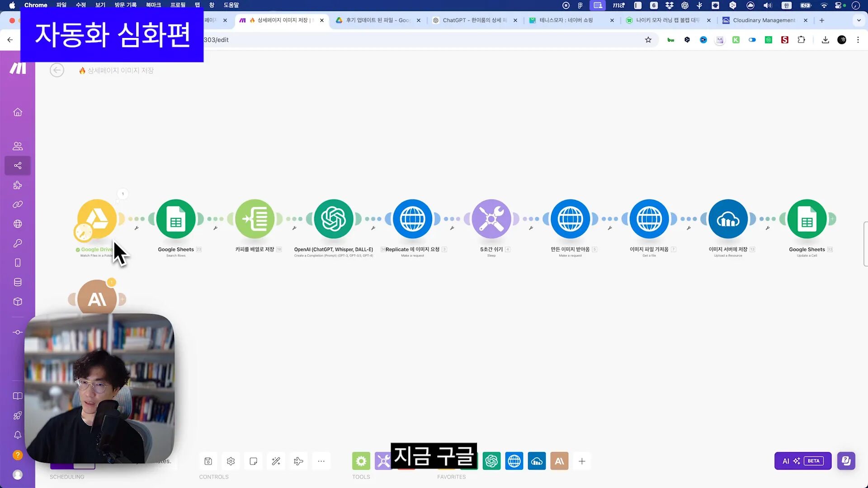Screen dimensions: 868x488
Task: Open notifications bell in the sidebar
Action: (x=18, y=435)
